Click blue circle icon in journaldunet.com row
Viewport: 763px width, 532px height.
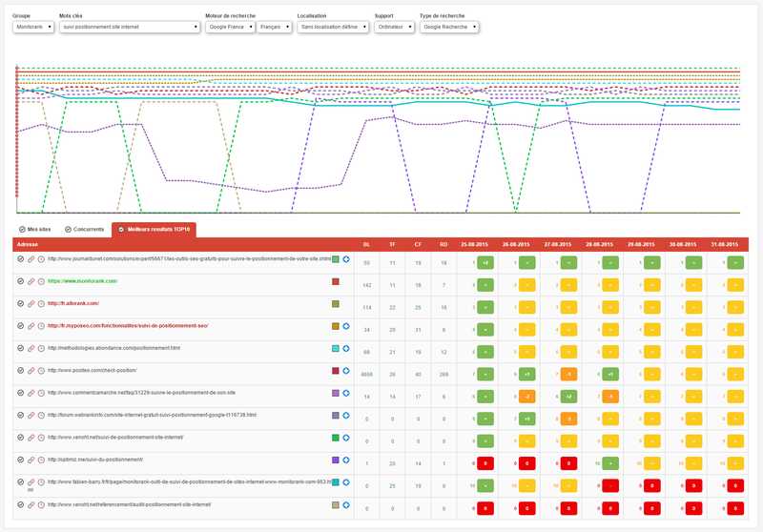(346, 259)
